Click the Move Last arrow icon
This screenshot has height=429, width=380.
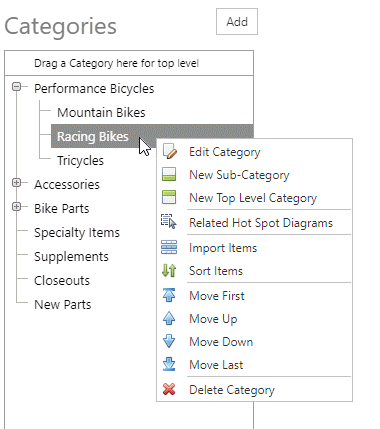click(x=169, y=364)
